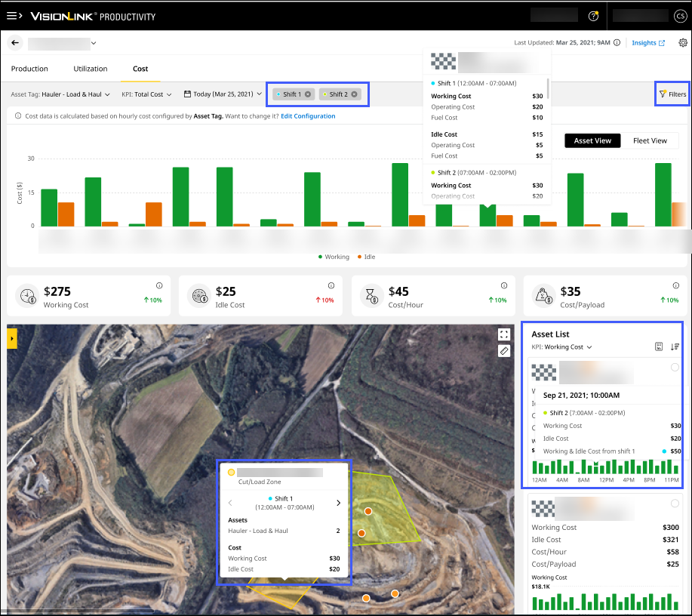Select the first asset's radio button
692x616 pixels.
(674, 368)
